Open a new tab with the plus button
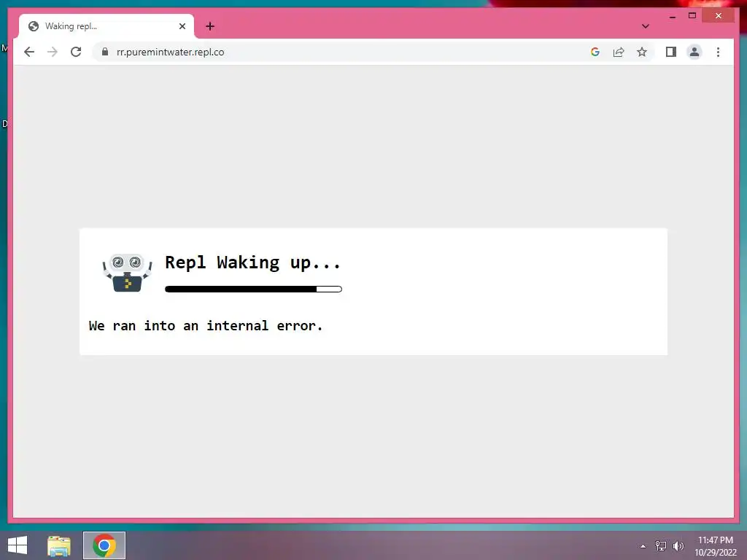Screen dimensions: 747x560 pos(210,26)
